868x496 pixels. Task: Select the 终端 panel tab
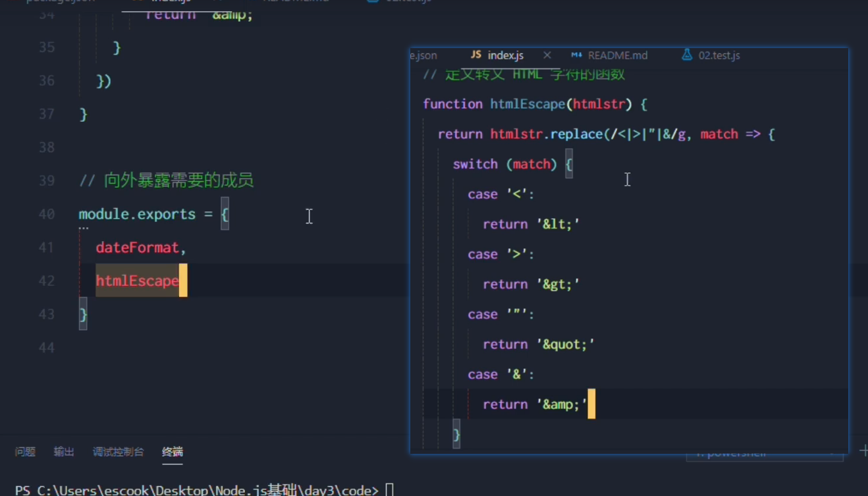click(x=173, y=452)
